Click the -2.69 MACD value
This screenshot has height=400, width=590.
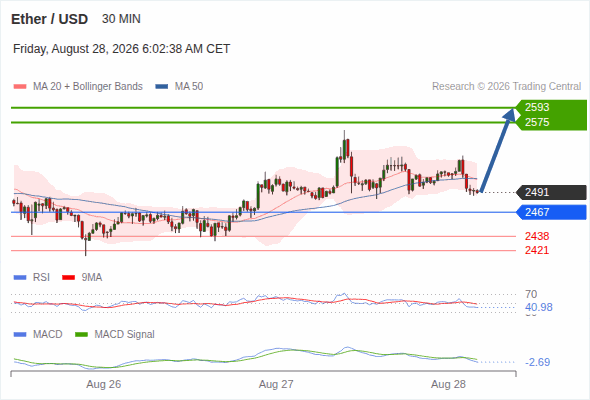tap(537, 362)
